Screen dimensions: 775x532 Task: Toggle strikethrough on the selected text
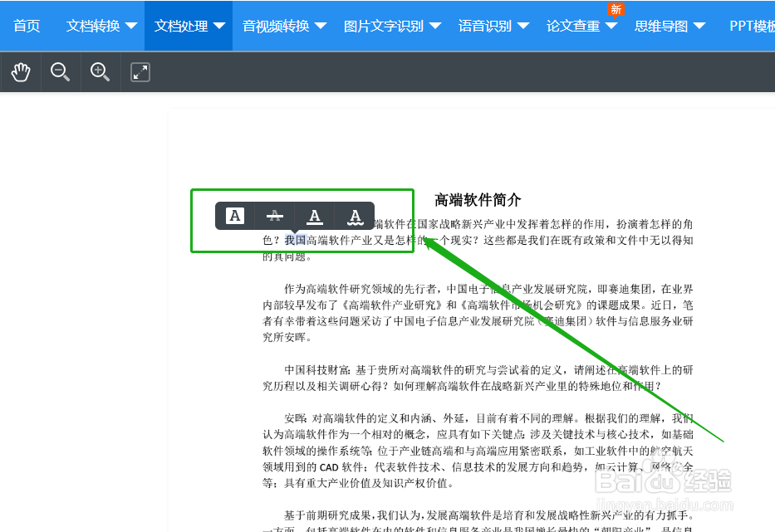[274, 216]
